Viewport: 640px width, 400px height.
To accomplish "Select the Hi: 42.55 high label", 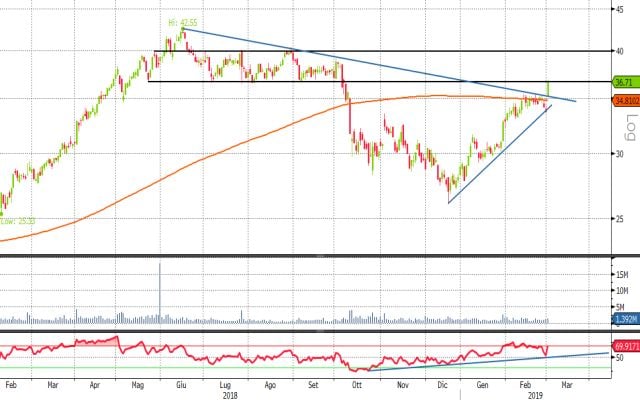I will 183,23.
